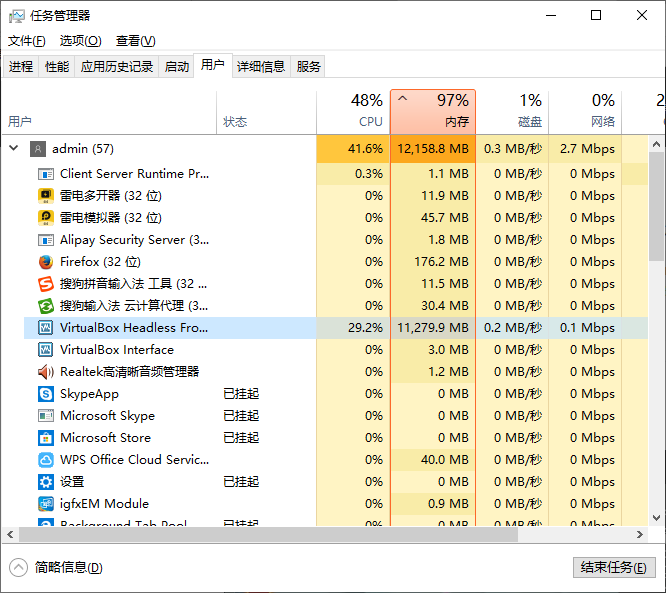The image size is (666, 593).
Task: Sort by the 内存 column header
Action: pyautogui.click(x=432, y=111)
